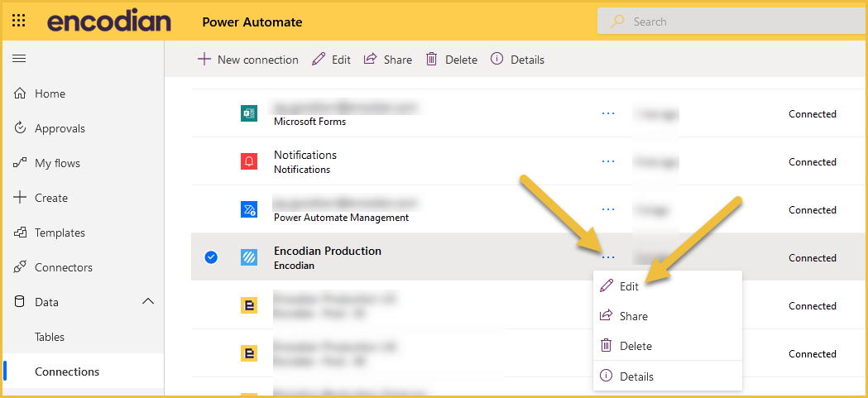
Task: Click the New connection button
Action: point(248,60)
